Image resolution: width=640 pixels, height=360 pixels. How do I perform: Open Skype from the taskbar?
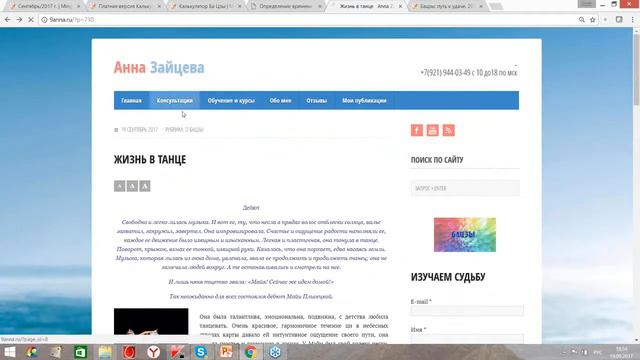[x=201, y=352]
